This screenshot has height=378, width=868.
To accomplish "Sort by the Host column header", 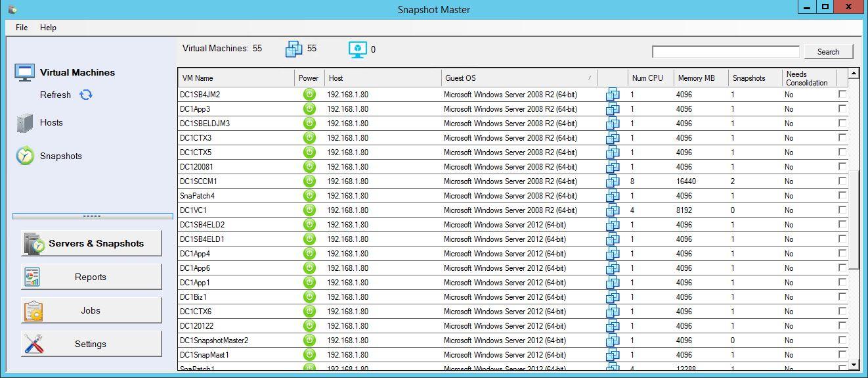I will click(x=383, y=78).
